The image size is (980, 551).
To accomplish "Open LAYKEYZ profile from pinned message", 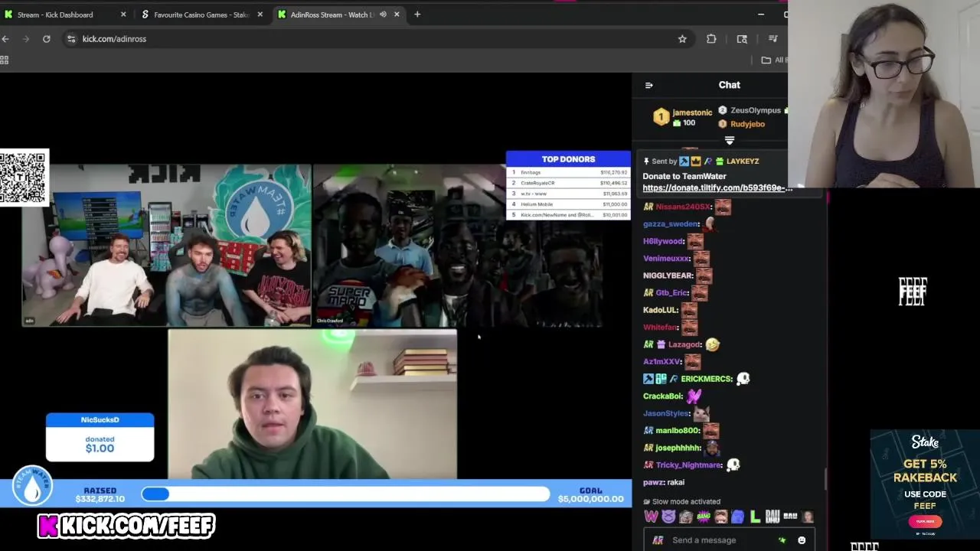I will coord(743,161).
